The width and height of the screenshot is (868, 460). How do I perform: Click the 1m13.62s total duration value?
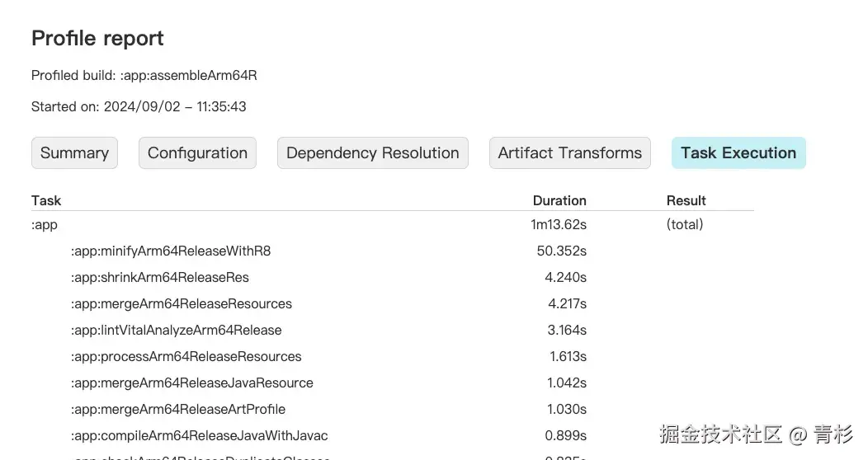click(559, 224)
